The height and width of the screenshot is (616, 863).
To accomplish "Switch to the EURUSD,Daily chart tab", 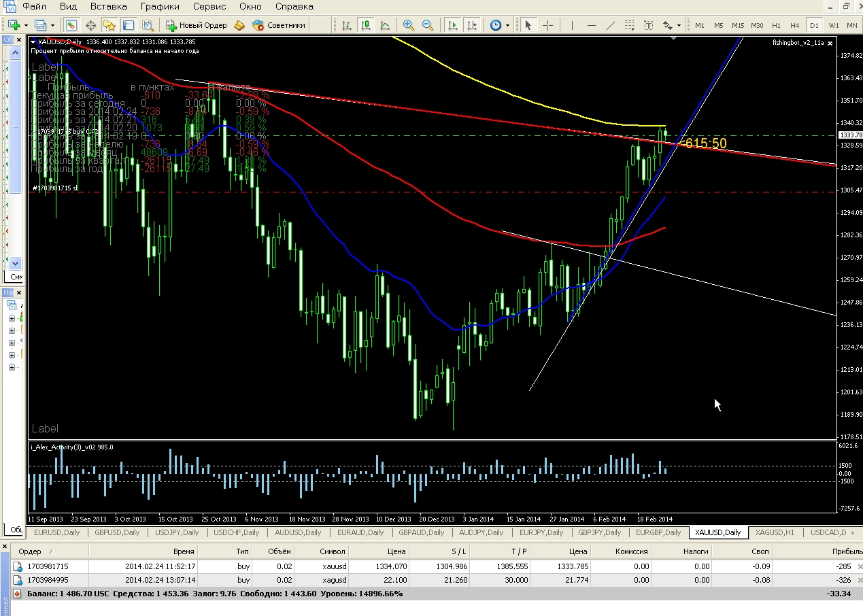I will tap(56, 532).
